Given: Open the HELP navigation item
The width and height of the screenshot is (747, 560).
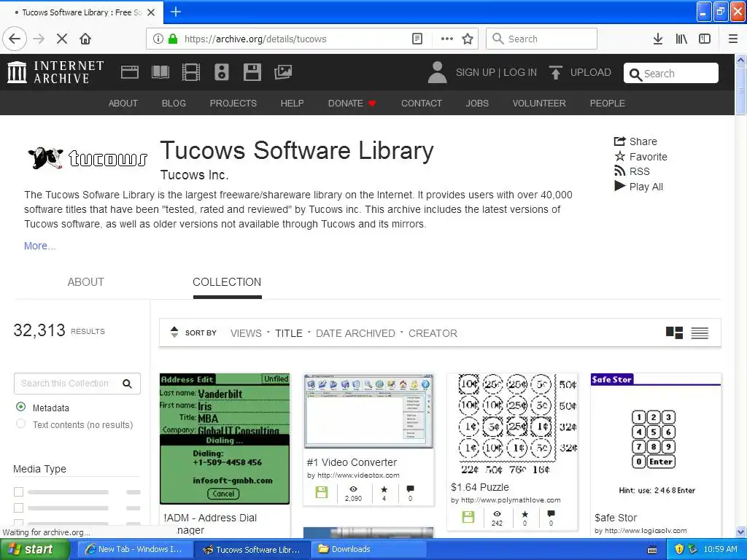Looking at the screenshot, I should coord(292,104).
